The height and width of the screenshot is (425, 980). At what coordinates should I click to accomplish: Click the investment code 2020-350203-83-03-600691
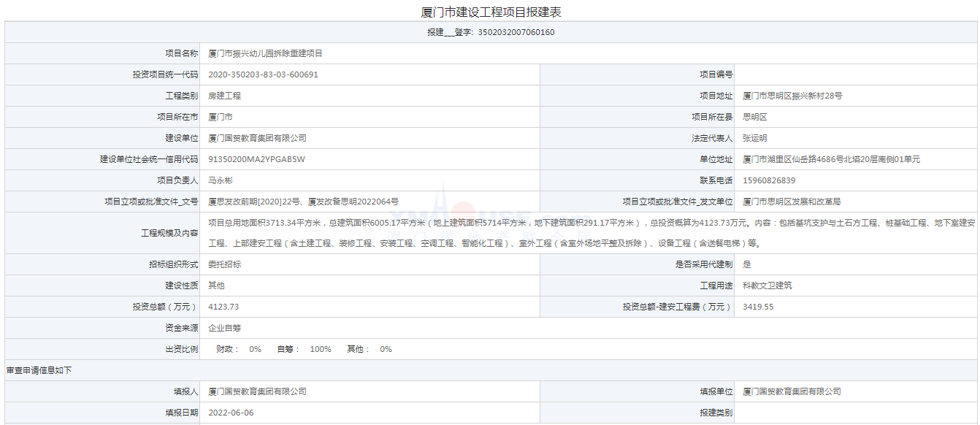click(263, 74)
